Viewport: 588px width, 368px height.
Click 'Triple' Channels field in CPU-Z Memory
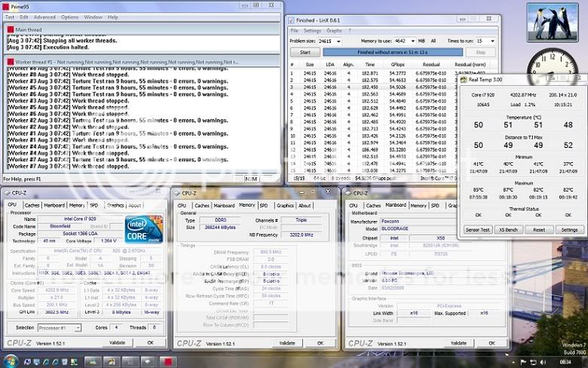tap(301, 220)
